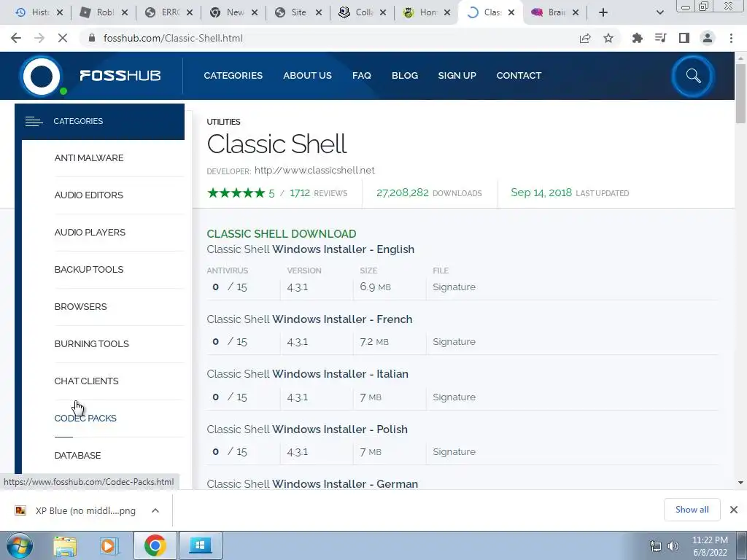Stop page loading with the X button
Viewport: 747px width, 560px height.
(63, 38)
